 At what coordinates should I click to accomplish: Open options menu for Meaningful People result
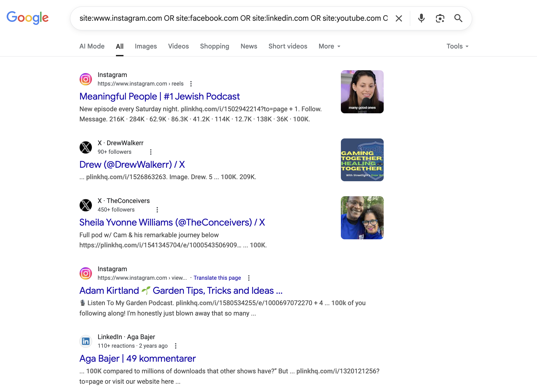[x=191, y=84]
